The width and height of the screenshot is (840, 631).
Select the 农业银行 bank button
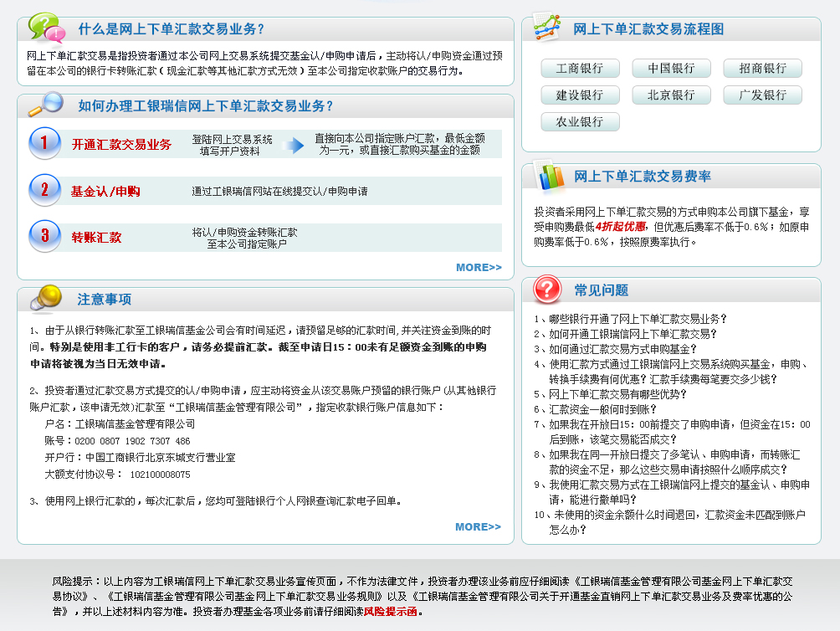pos(580,121)
